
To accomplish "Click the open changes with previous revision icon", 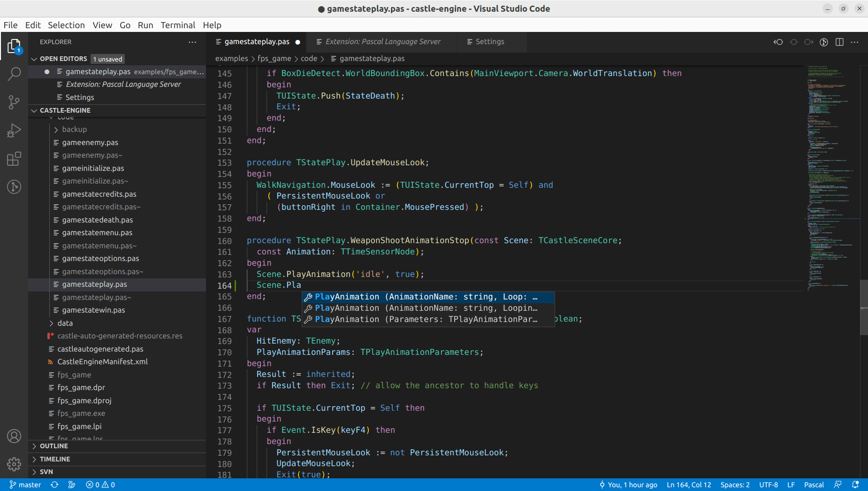I will 778,42.
